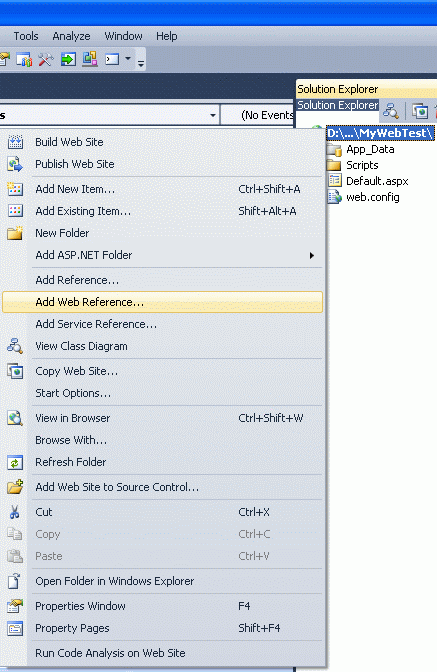Open the Tools menu
The height and width of the screenshot is (672, 437).
pos(26,36)
